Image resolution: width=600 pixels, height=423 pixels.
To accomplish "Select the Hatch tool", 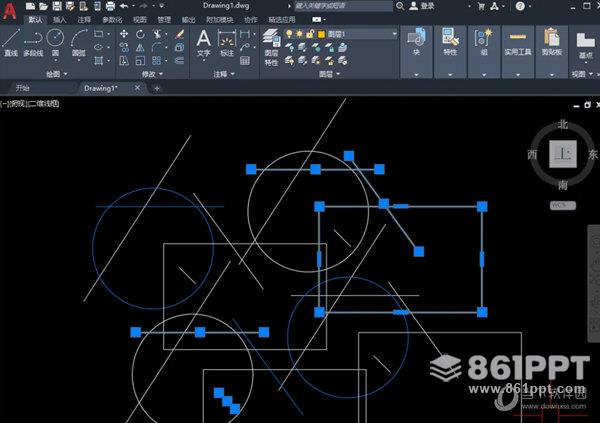I will pyautogui.click(x=99, y=60).
